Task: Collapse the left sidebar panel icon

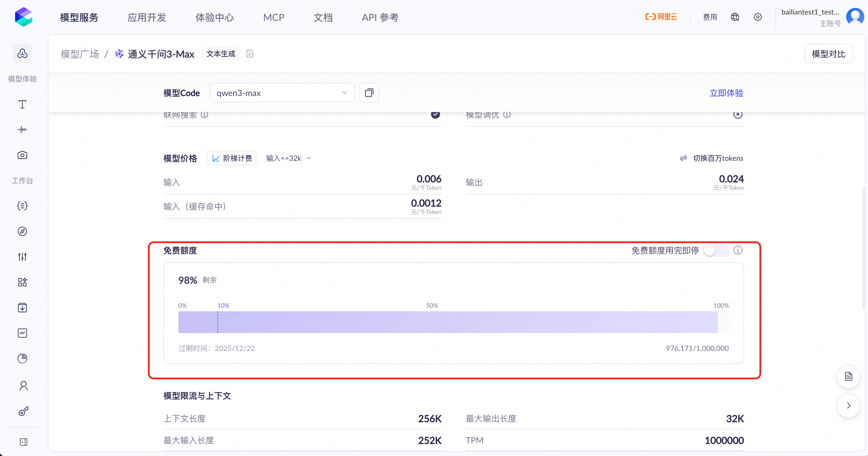Action: coord(23,442)
